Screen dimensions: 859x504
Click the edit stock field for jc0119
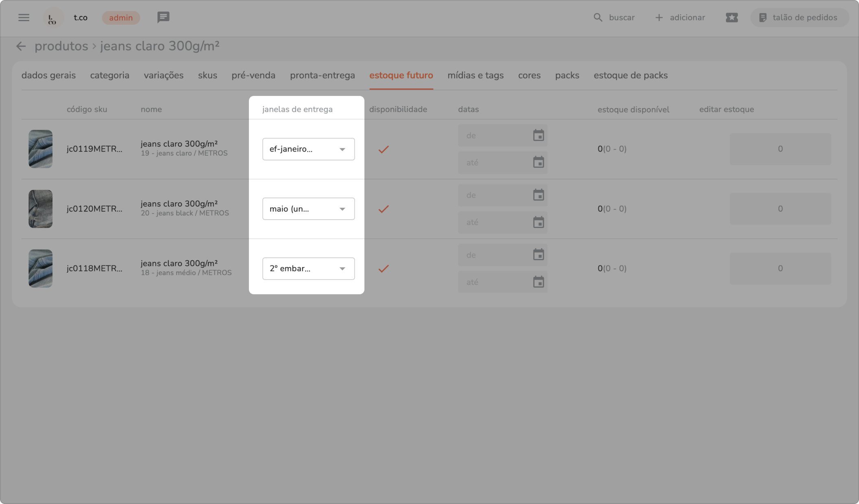pyautogui.click(x=780, y=149)
